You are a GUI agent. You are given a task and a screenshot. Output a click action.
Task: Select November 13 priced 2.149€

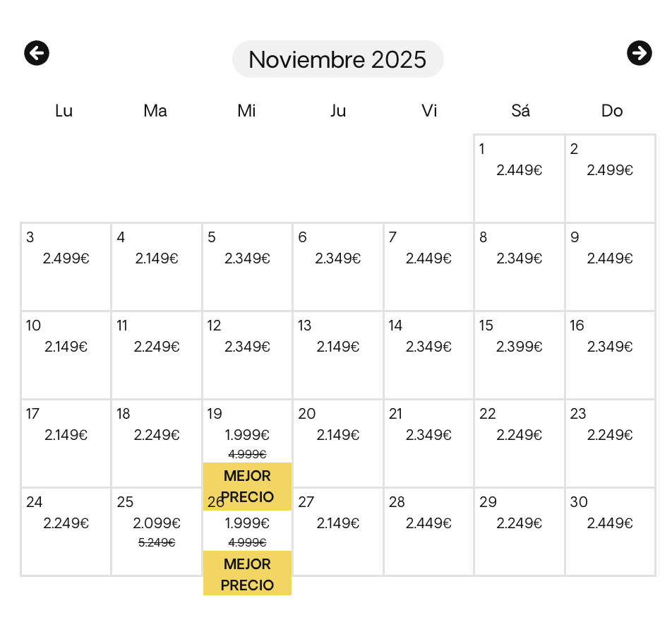coord(337,355)
